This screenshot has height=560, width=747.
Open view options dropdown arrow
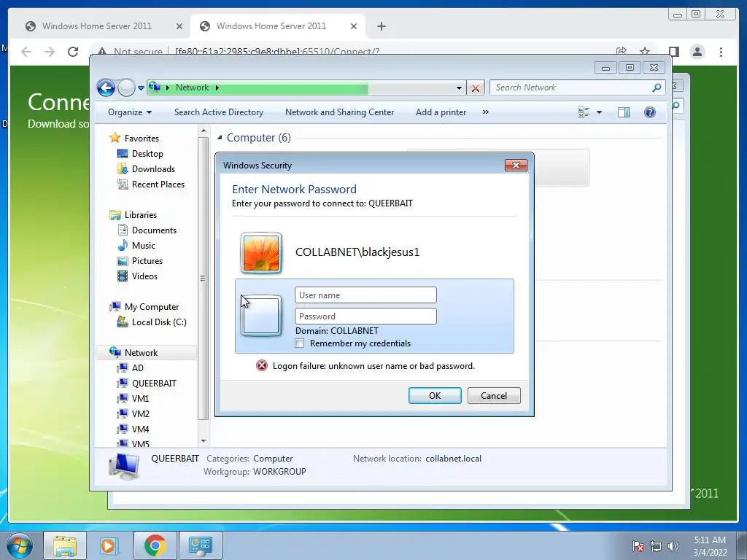600,112
